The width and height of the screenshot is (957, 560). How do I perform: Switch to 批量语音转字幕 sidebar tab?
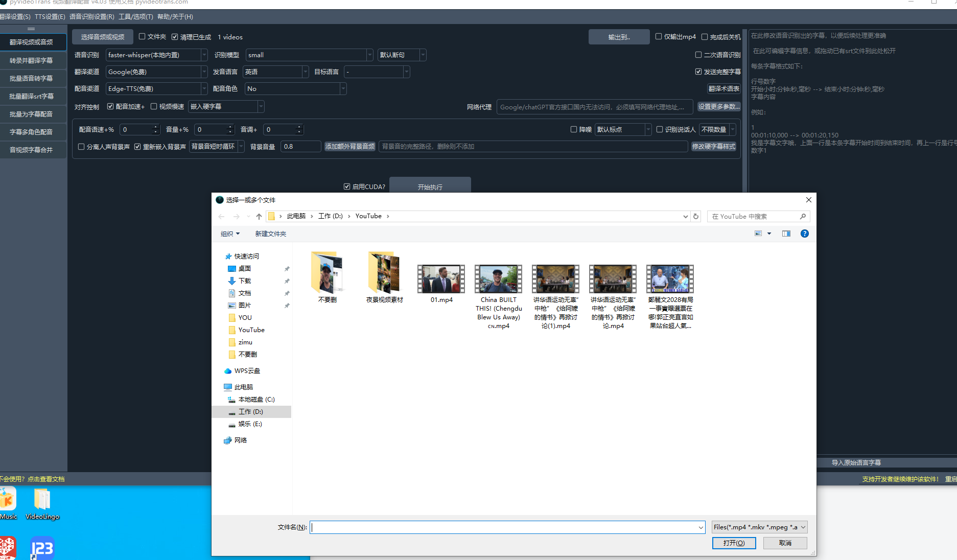pos(31,78)
